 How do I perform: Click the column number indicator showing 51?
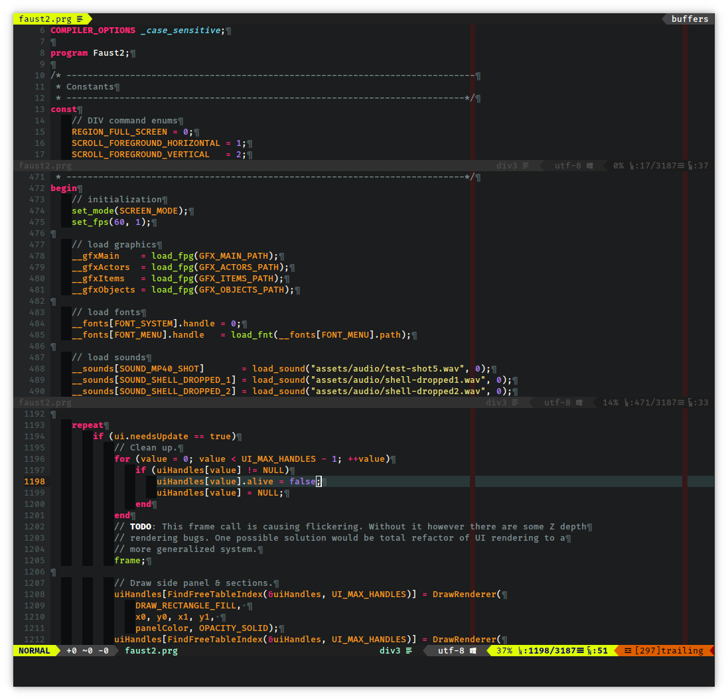(602, 651)
